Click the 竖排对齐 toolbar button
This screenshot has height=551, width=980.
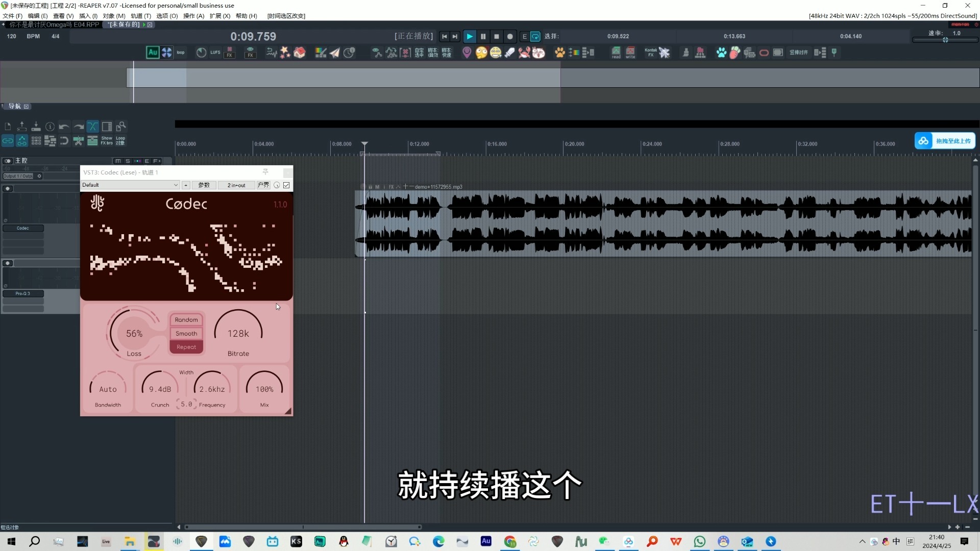(x=799, y=53)
